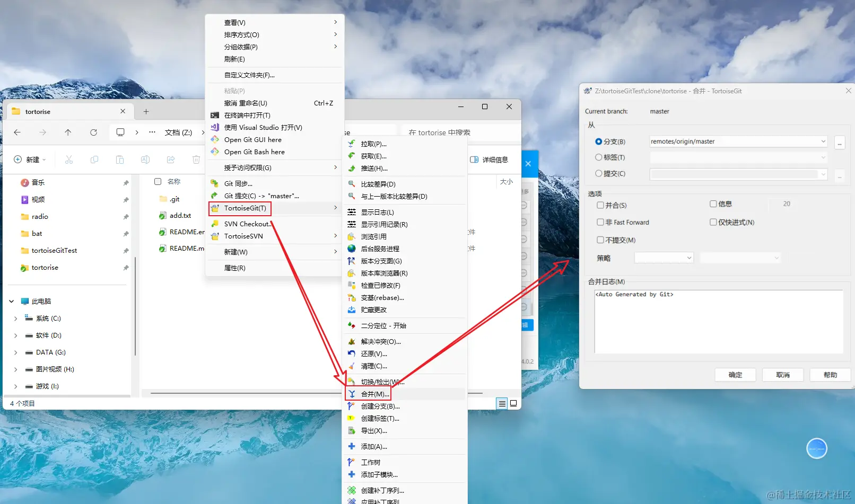This screenshot has width=855, height=504.
Task: Click the Explorer refresh toolbar icon
Action: 93,132
